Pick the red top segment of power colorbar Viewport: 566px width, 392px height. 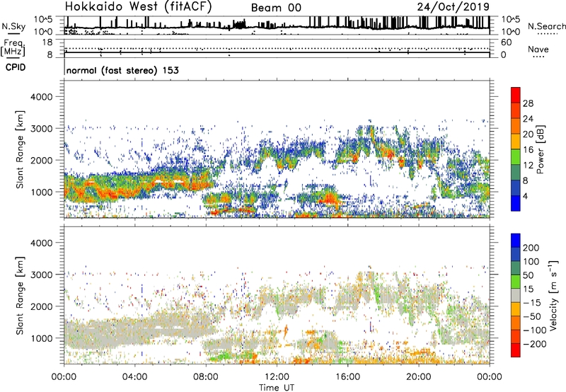click(x=516, y=96)
